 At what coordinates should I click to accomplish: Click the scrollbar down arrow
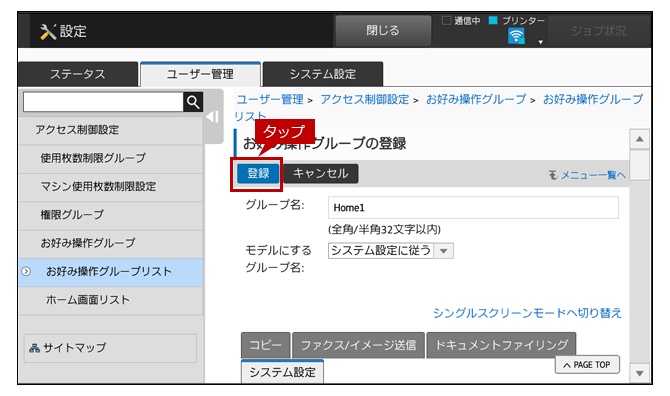[x=639, y=373]
